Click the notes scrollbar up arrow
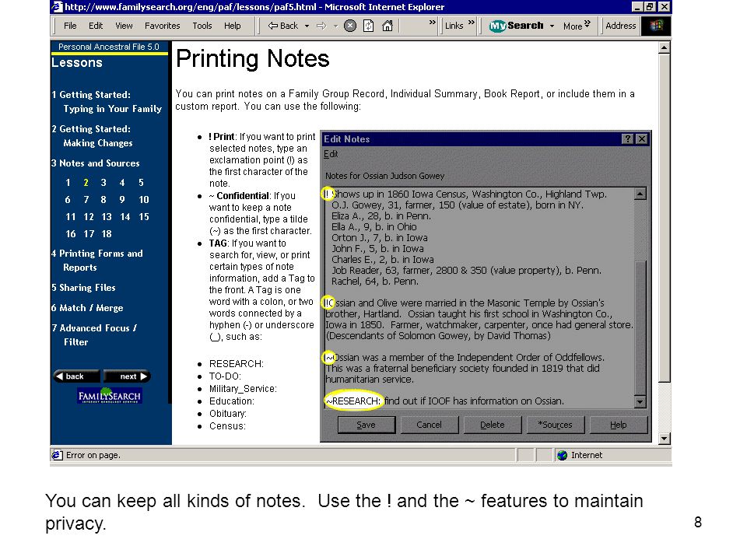This screenshot has width=747, height=560. coord(640,194)
